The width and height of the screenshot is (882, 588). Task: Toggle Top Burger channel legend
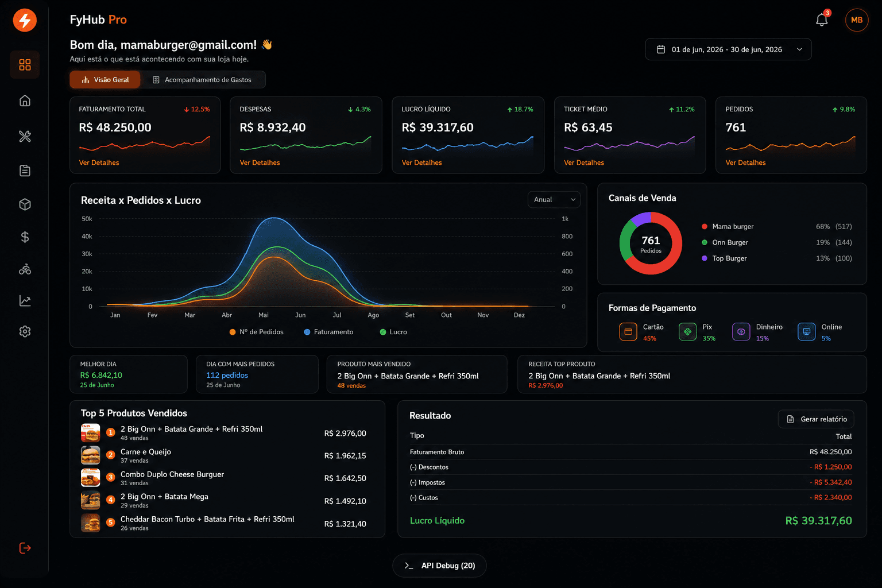click(x=724, y=258)
